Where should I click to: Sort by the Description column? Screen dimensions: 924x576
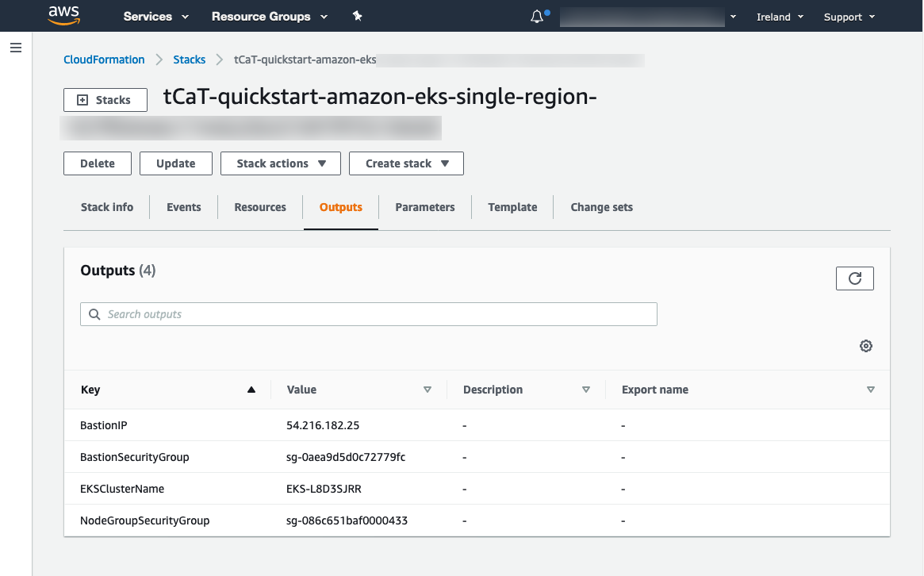click(586, 390)
